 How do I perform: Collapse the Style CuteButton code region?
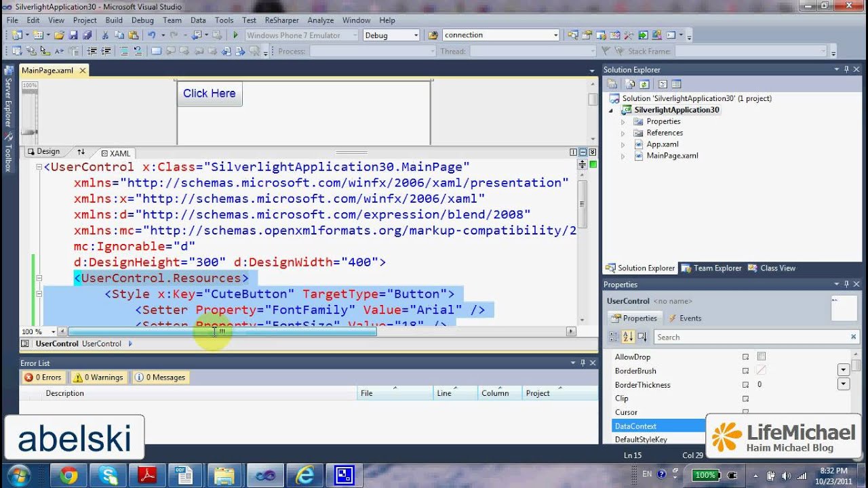39,293
